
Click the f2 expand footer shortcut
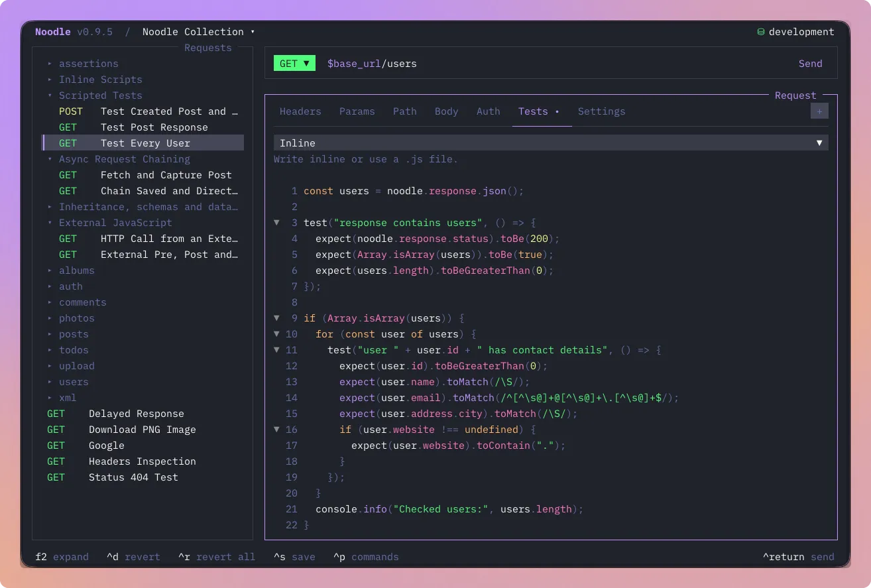coord(62,557)
